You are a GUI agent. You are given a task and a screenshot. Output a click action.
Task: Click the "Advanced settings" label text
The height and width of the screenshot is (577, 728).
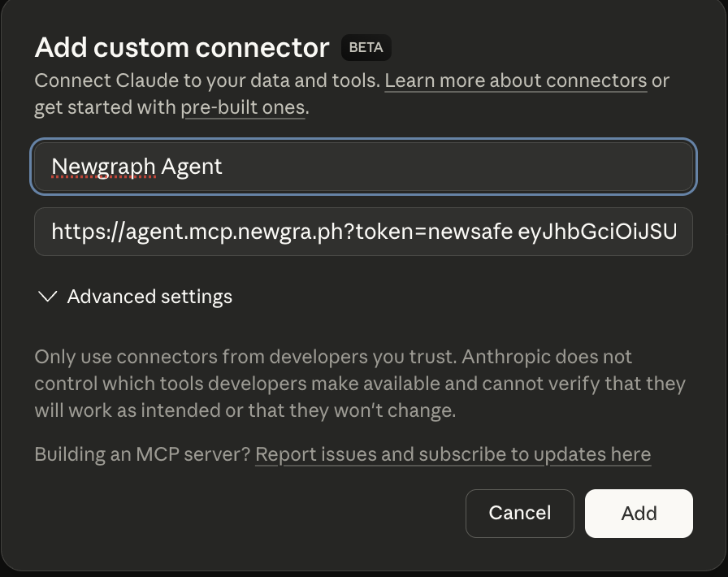149,297
